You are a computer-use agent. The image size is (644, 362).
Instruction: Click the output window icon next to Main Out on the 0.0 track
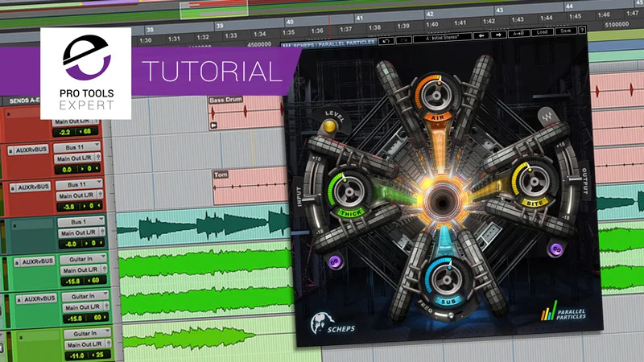click(x=98, y=157)
